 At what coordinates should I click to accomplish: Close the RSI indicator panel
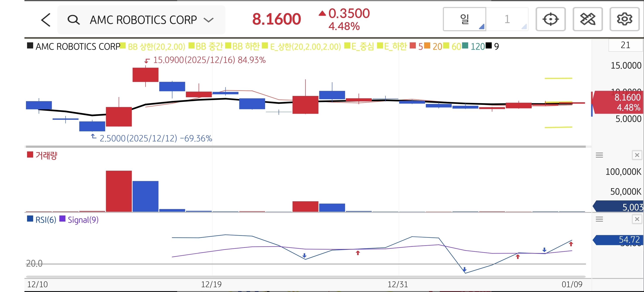tap(637, 219)
